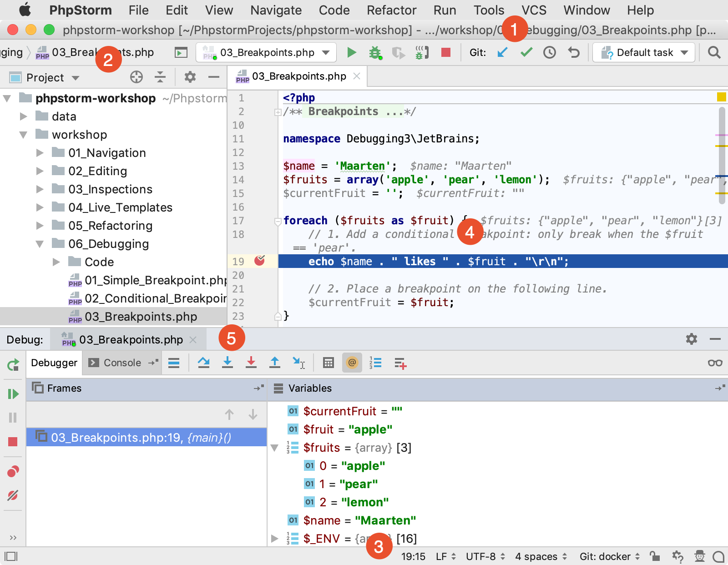Toggle Mute Breakpoints in debug sidebar
The image size is (728, 565).
13,495
